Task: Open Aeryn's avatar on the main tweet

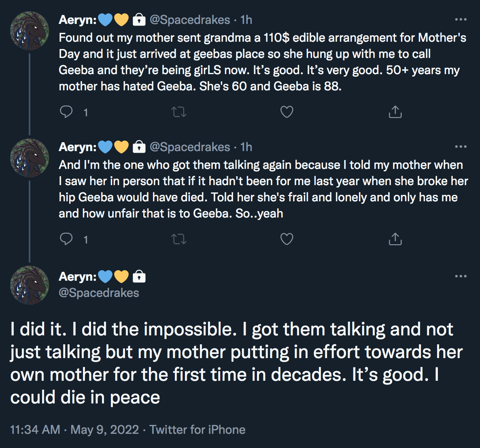Action: point(30,285)
